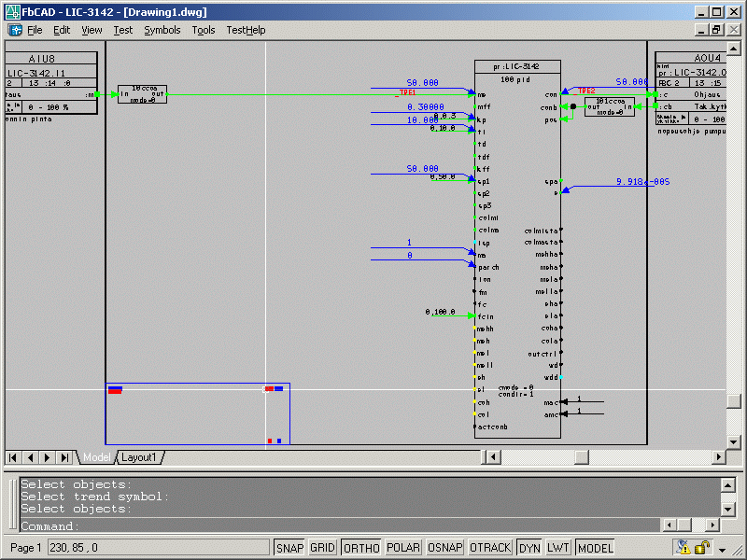Click the Page 1 status bar label
The width and height of the screenshot is (747, 560).
click(x=26, y=548)
